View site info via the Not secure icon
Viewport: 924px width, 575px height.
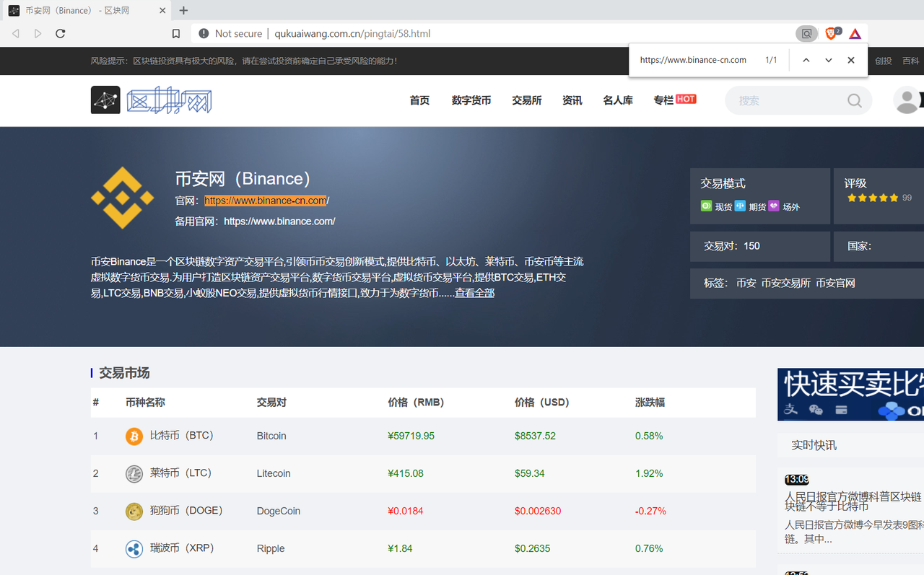[x=204, y=33]
